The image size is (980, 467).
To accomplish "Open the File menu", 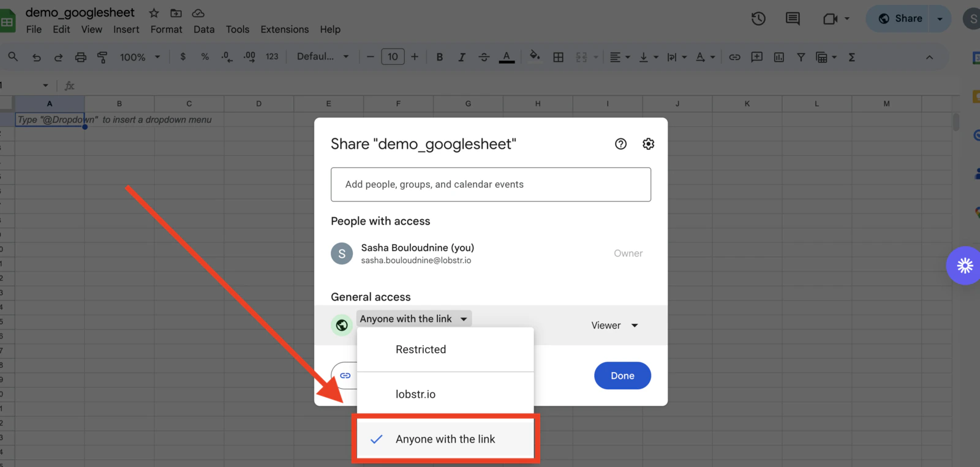I will tap(34, 29).
